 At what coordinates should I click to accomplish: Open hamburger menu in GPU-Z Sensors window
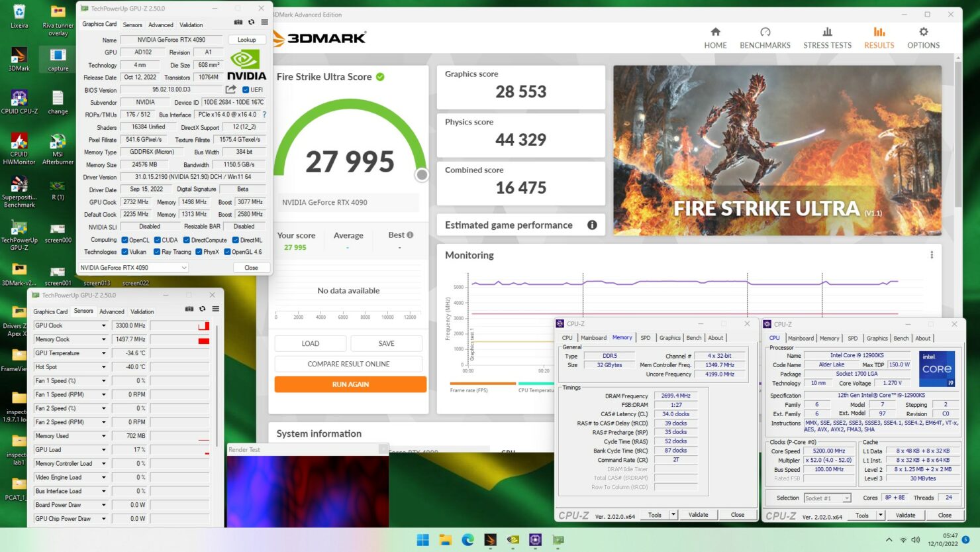tap(215, 309)
